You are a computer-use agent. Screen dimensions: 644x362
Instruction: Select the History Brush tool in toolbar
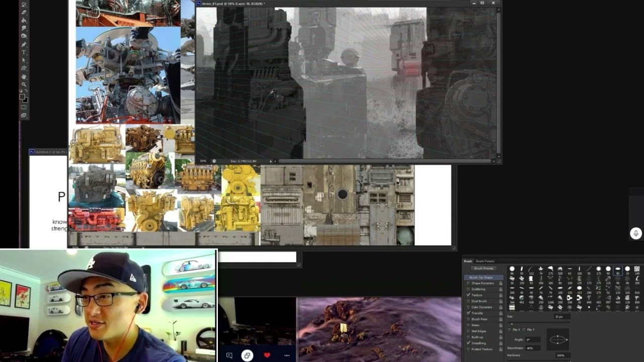point(24,4)
